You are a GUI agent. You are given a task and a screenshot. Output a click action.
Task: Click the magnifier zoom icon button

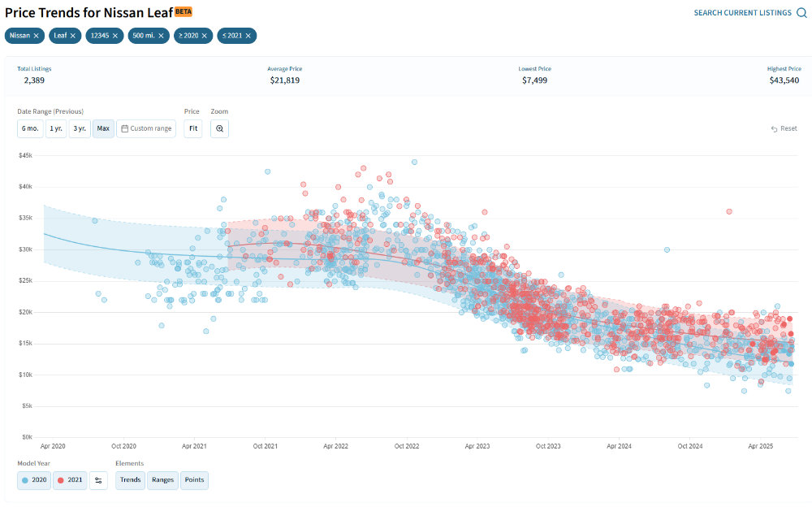[x=219, y=128]
